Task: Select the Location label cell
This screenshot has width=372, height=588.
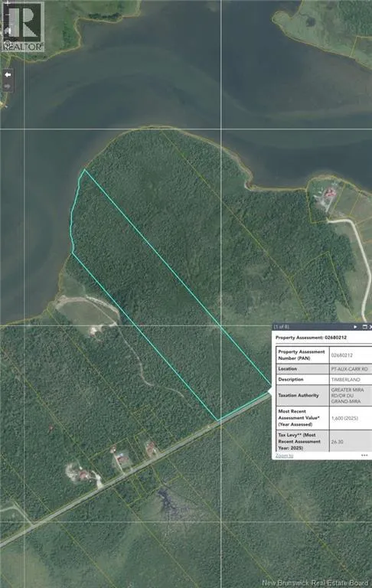Action: click(303, 369)
